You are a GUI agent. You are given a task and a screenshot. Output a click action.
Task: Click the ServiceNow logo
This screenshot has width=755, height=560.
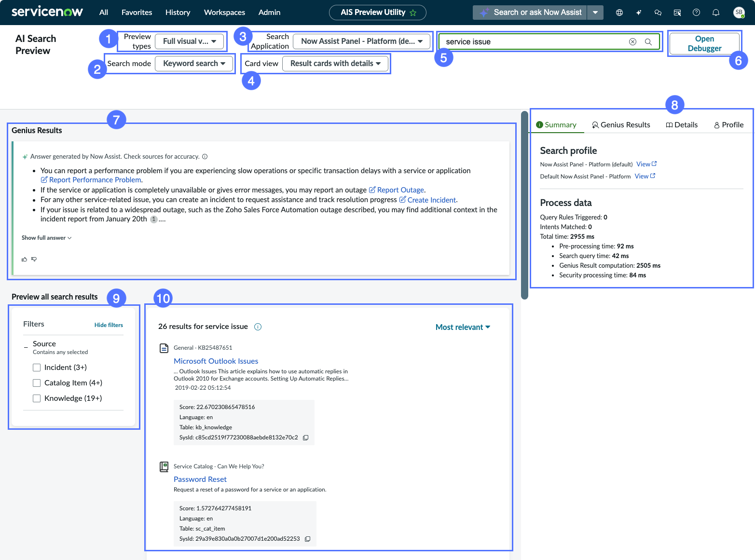(47, 12)
